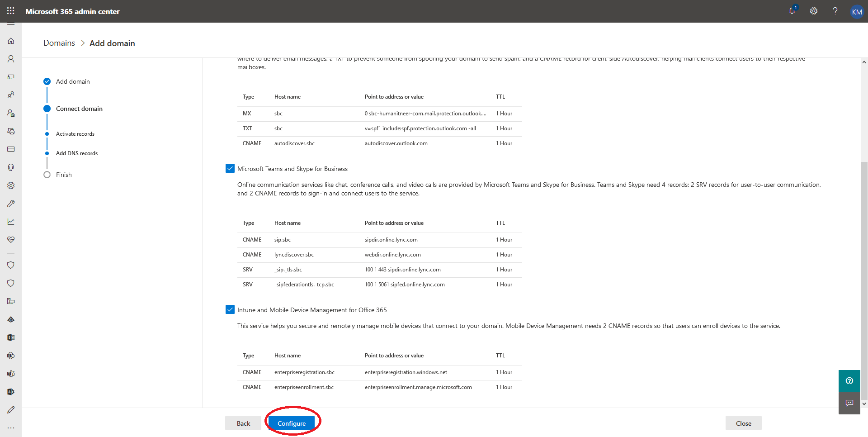Click sipdir.online.lync.com CNAME value
868x437 pixels.
pyautogui.click(x=391, y=240)
